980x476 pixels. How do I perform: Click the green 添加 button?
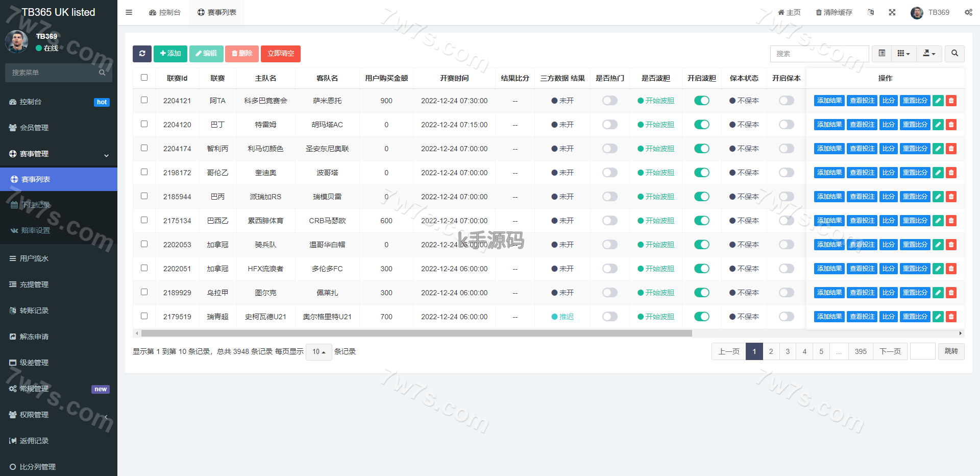(170, 54)
